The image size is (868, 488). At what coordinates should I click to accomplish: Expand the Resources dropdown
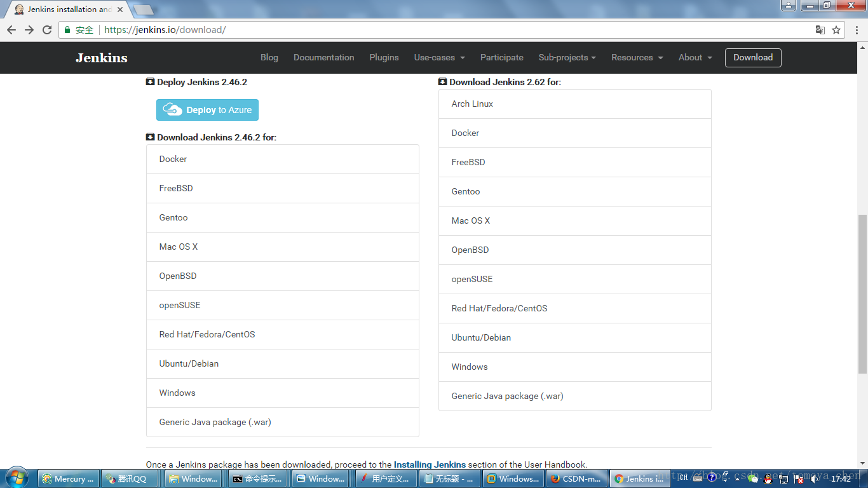pos(637,57)
